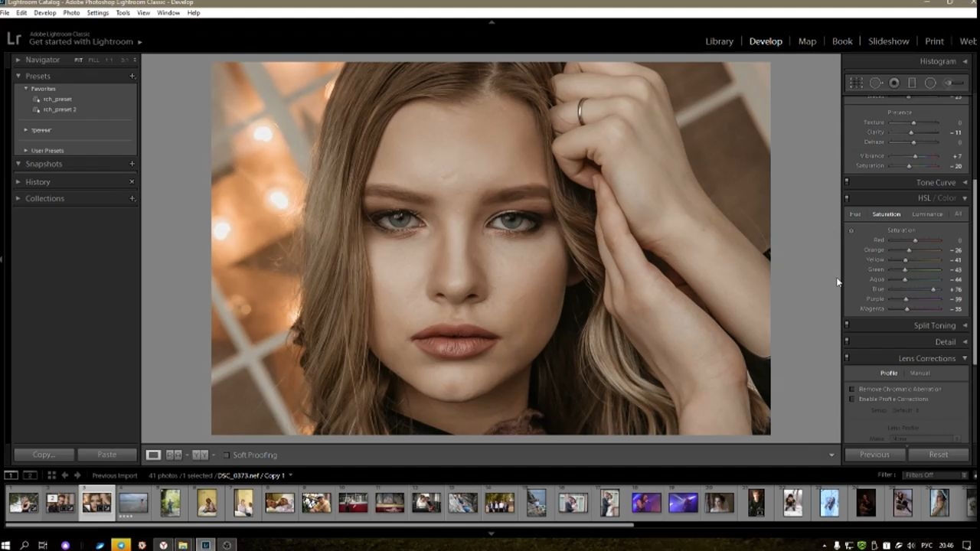This screenshot has height=551, width=980.
Task: Click the Paste button
Action: pyautogui.click(x=107, y=455)
